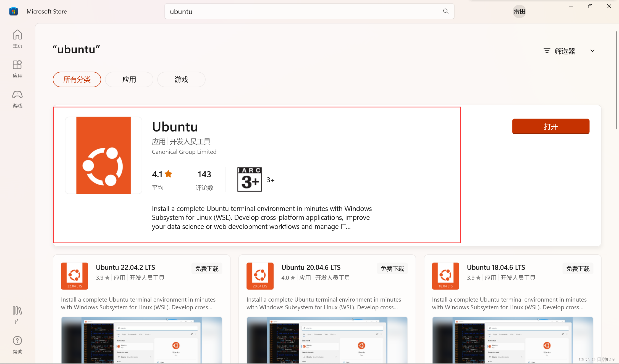The height and width of the screenshot is (364, 619).
Task: Select the 所有分类 category tab
Action: pyautogui.click(x=77, y=80)
